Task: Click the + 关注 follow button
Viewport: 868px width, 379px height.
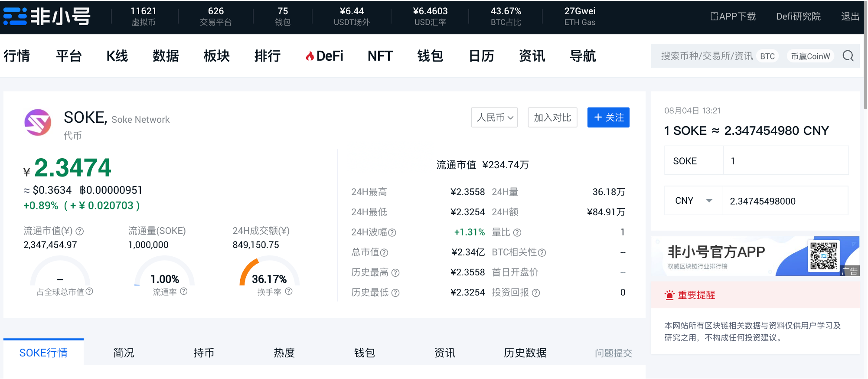Action: (x=608, y=118)
